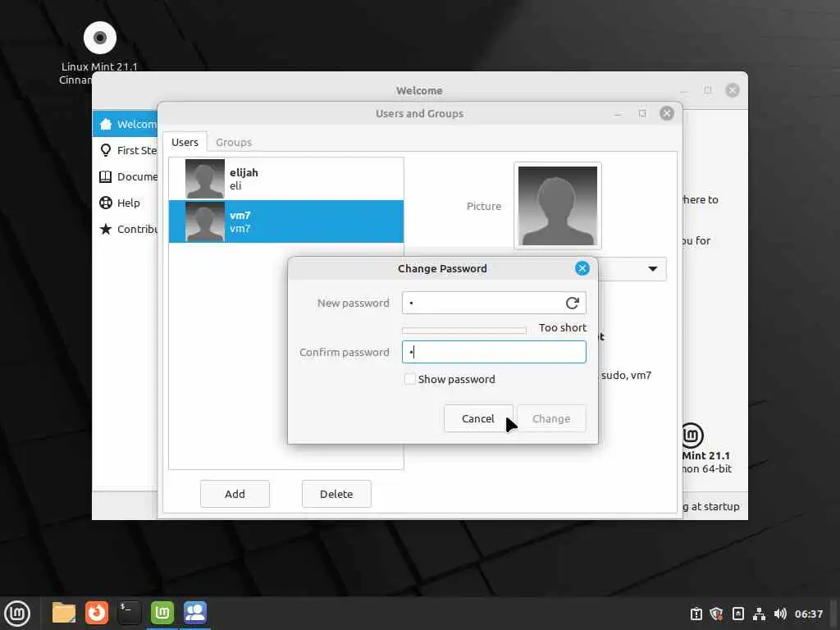
Task: Click the notes tray icon beside shield
Action: click(x=737, y=614)
